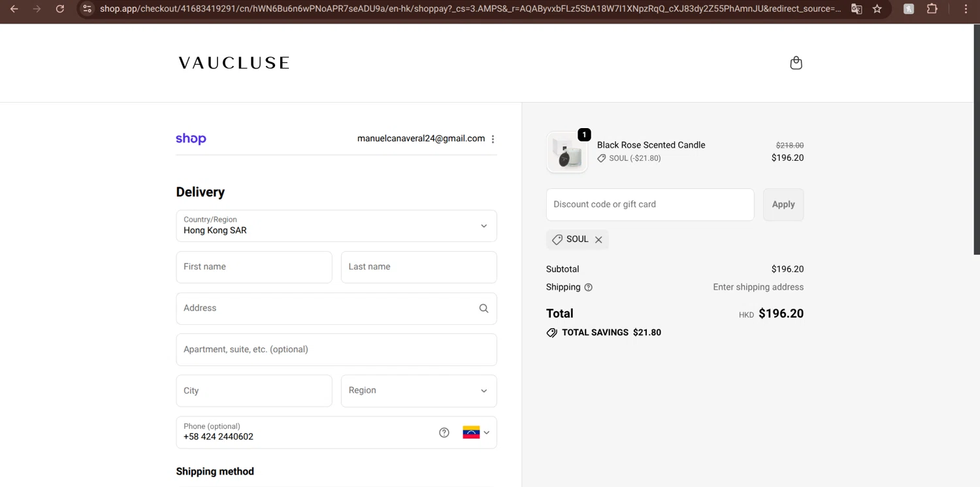Image resolution: width=980 pixels, height=487 pixels.
Task: Click the browser forward arrow
Action: (x=37, y=9)
